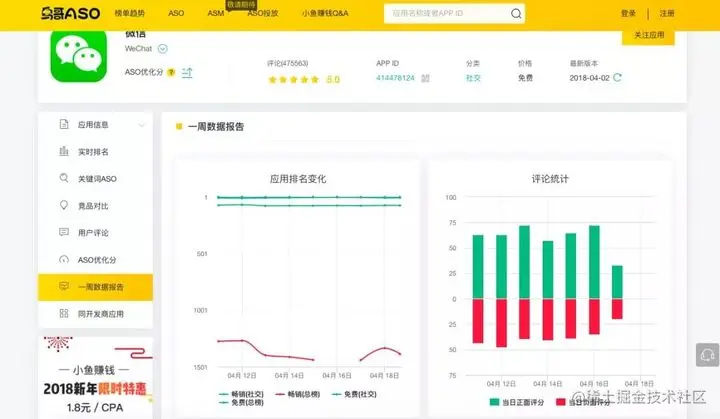This screenshot has height=419, width=720.
Task: Click the 应用信息 document icon
Action: 64,124
